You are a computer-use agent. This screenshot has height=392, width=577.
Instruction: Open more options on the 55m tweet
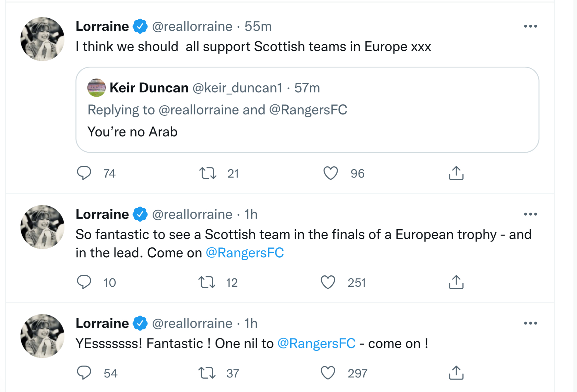pos(530,26)
